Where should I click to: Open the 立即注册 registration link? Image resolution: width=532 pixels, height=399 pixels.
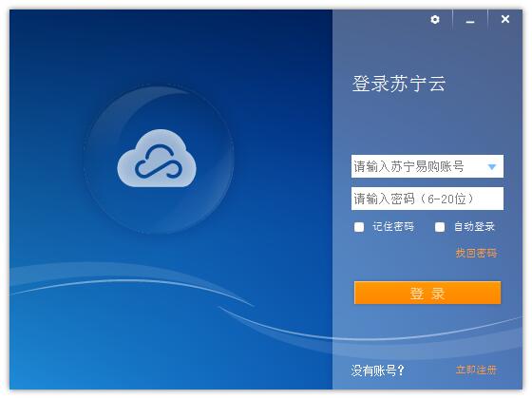[476, 370]
